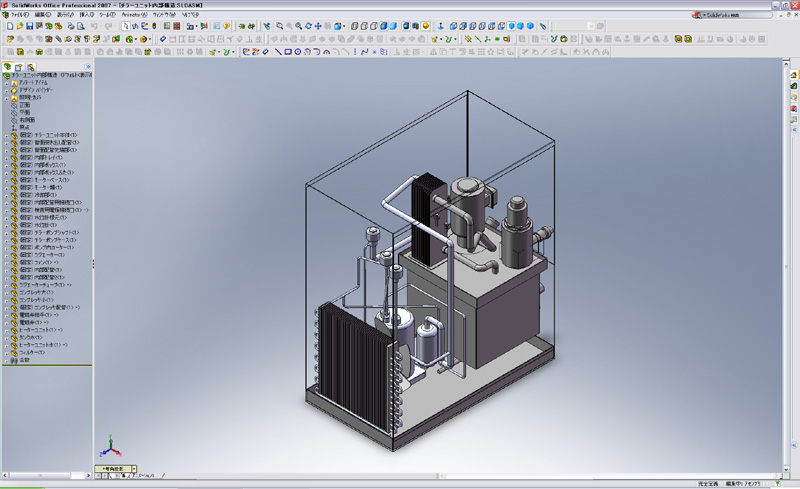Switch to the ConfigurationManager tab

coord(31,66)
